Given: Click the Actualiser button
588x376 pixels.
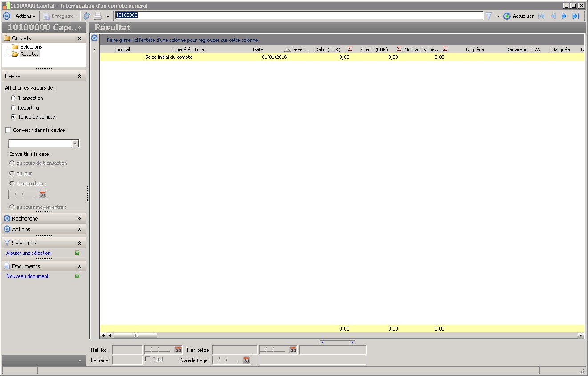Looking at the screenshot, I should (x=519, y=16).
